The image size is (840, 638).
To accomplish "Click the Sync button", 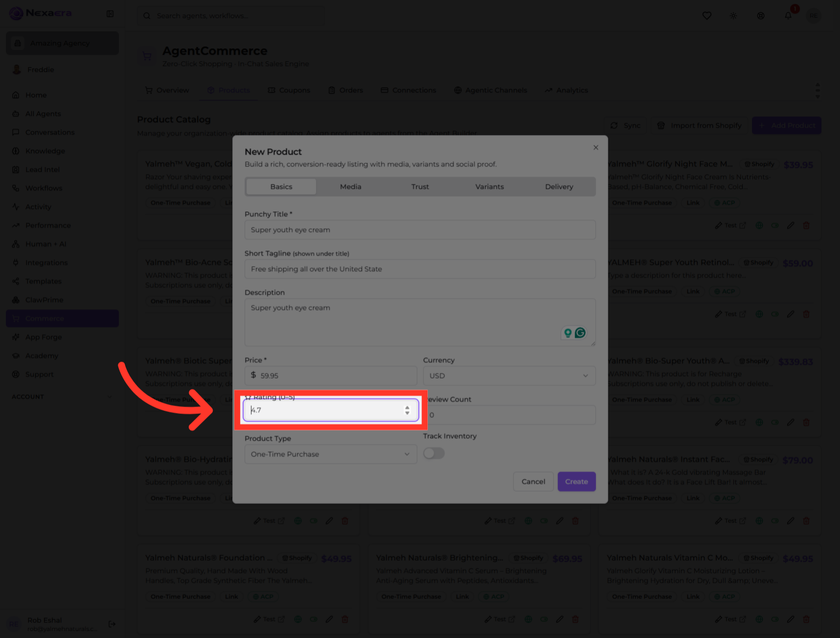I will click(625, 125).
